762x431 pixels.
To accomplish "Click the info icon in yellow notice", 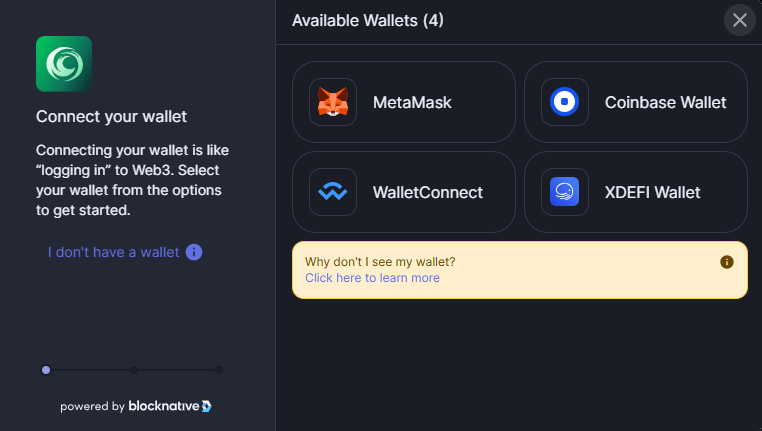I will 727,262.
